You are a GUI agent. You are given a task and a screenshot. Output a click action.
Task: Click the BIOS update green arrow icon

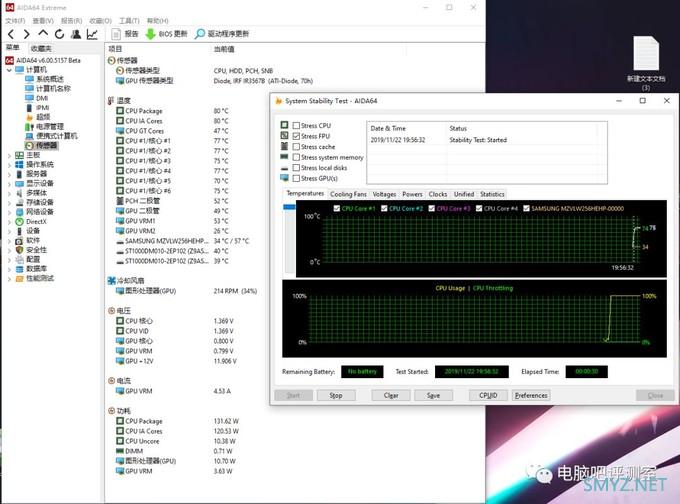click(x=150, y=34)
